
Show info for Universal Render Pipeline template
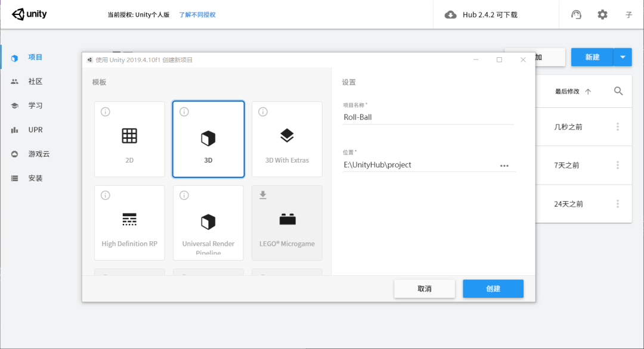click(184, 195)
